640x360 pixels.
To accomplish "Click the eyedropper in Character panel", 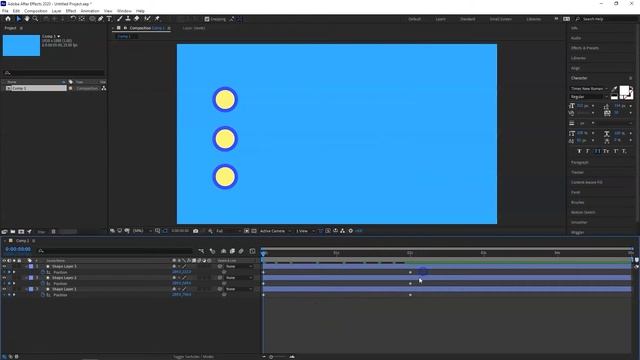I will coord(615,89).
